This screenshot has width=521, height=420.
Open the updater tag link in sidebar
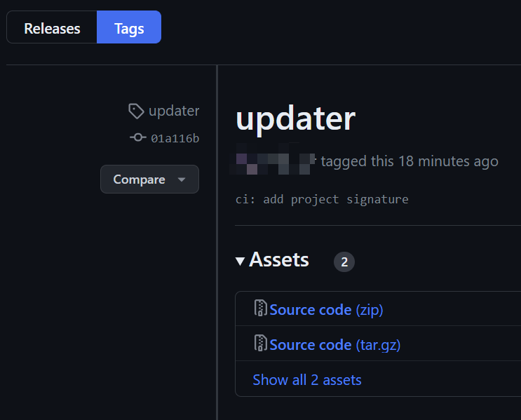(174, 111)
